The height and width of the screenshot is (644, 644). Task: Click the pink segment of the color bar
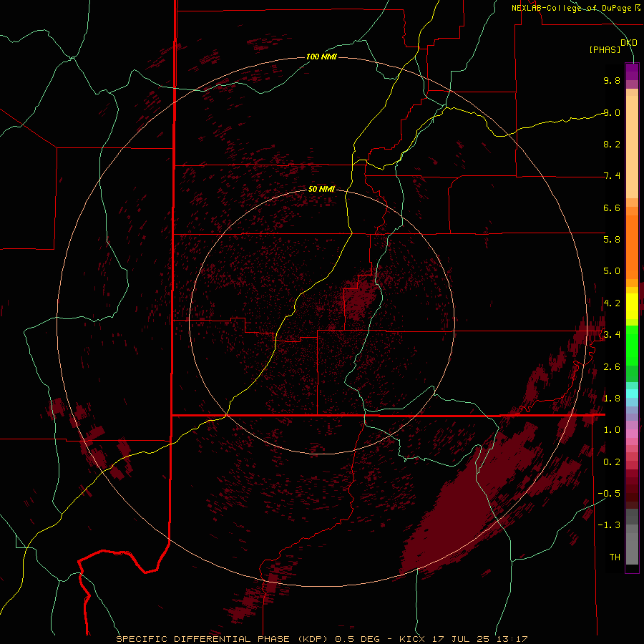[x=632, y=434]
